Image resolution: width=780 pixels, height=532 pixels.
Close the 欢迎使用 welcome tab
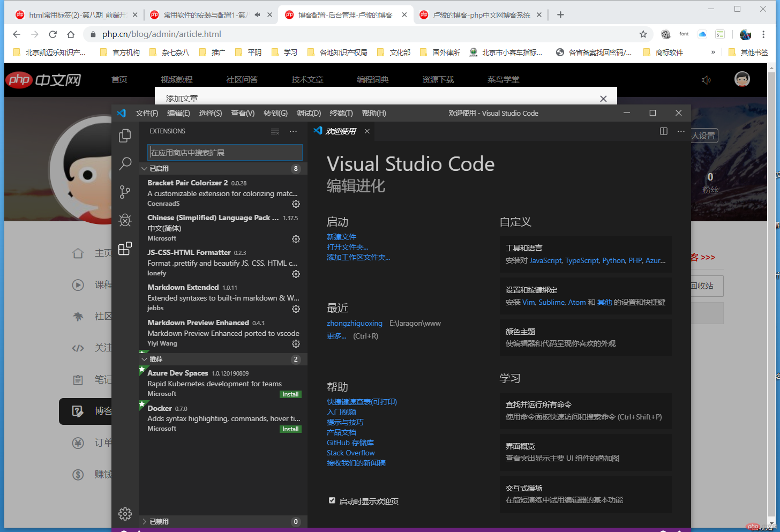(367, 131)
